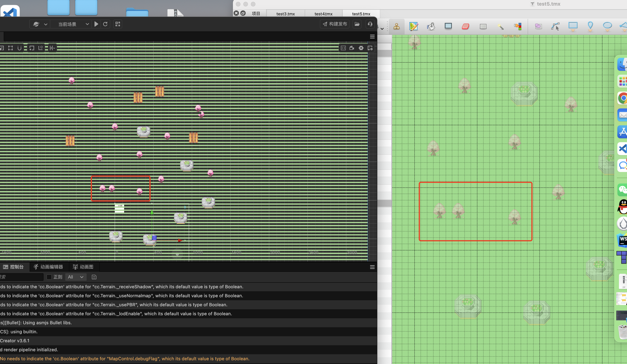Click the 构建发布 build button
Image resolution: width=627 pixels, height=364 pixels.
point(335,24)
